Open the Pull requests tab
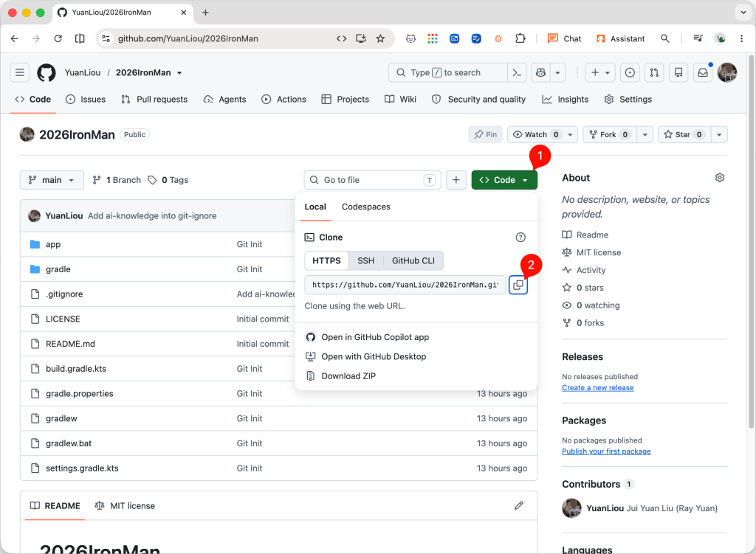The image size is (756, 554). pos(154,100)
